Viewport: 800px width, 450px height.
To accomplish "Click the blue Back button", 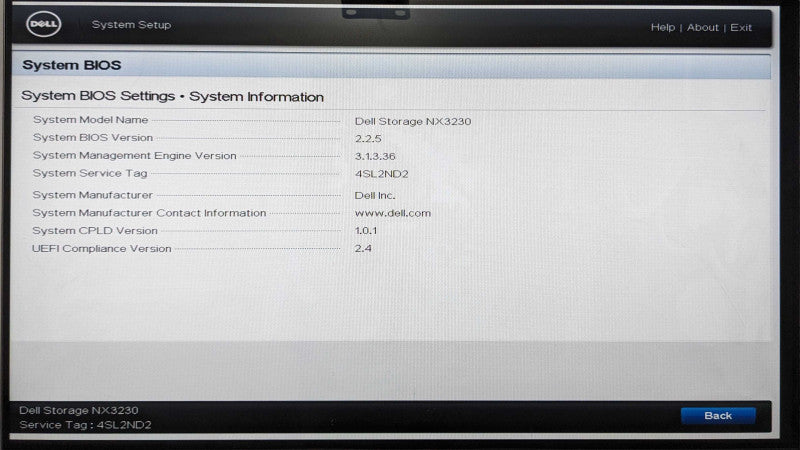I will pos(718,415).
